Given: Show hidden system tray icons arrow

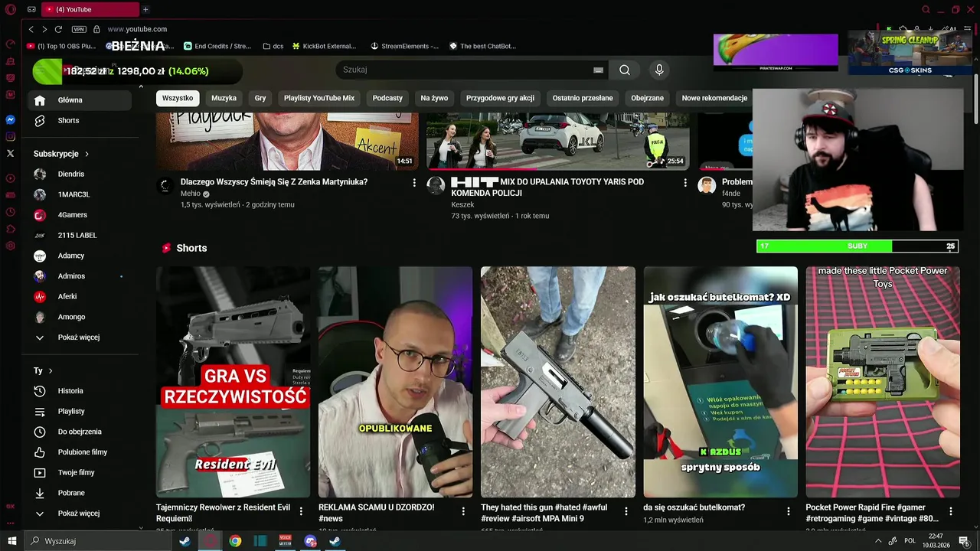Looking at the screenshot, I should (878, 541).
